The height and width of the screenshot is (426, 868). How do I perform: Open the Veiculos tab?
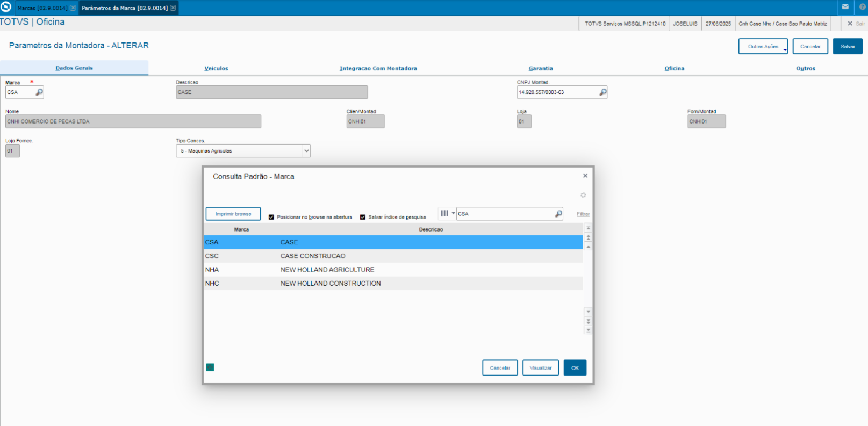[216, 69]
